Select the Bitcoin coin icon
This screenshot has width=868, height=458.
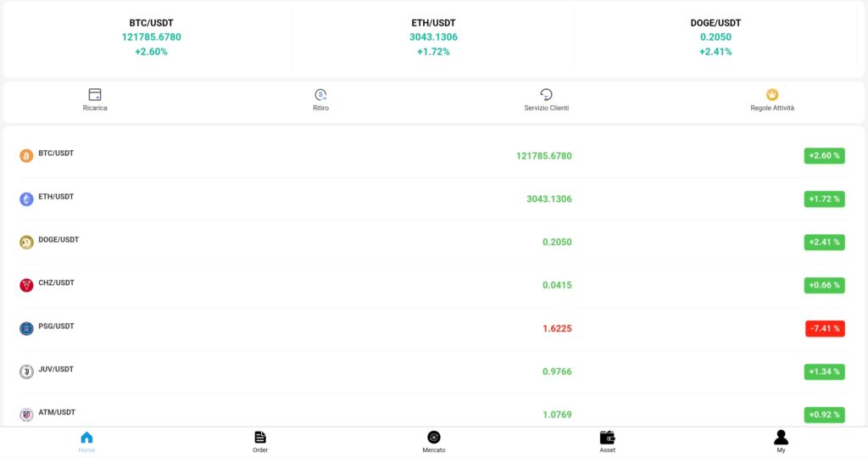tap(26, 156)
